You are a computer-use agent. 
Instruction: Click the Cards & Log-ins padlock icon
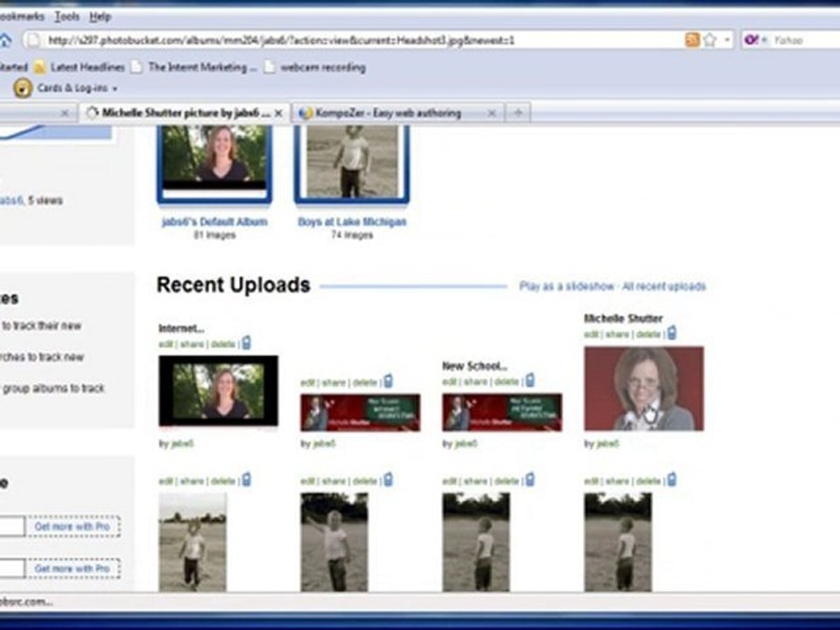(23, 87)
